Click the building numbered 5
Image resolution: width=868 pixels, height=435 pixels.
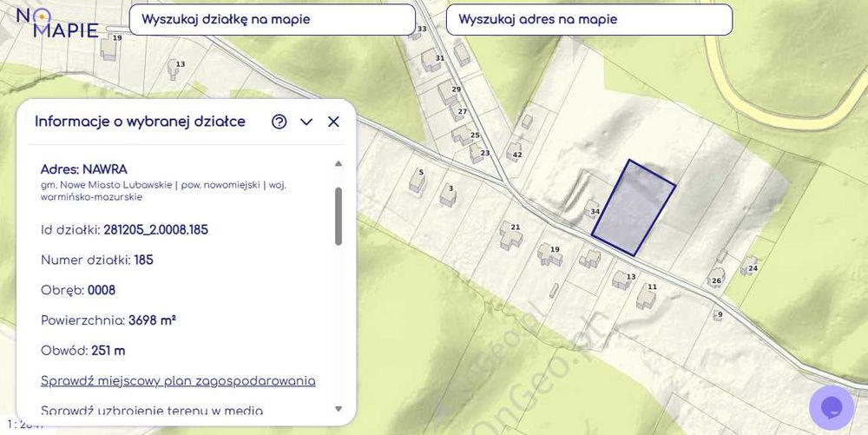tap(418, 179)
